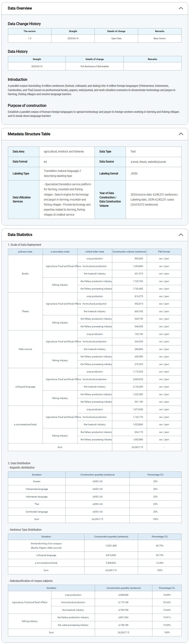
Task: Click the Data Change History heading
Action: pyautogui.click(x=24, y=24)
